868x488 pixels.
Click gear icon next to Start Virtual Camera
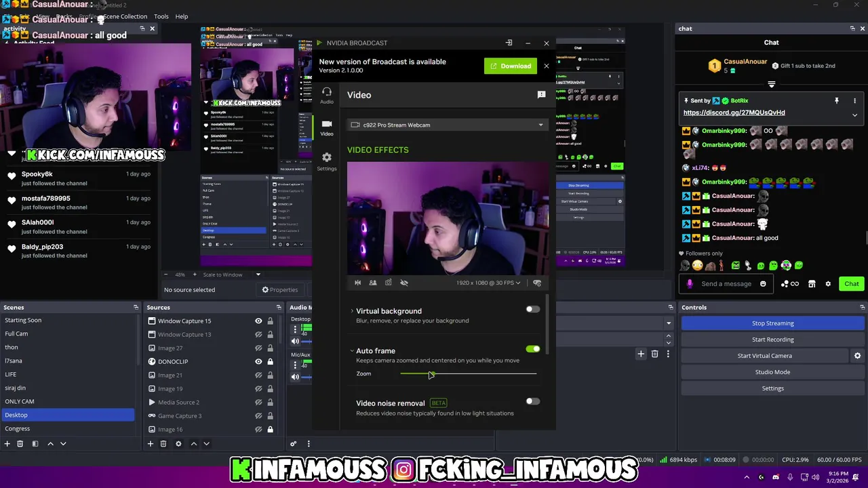857,356
